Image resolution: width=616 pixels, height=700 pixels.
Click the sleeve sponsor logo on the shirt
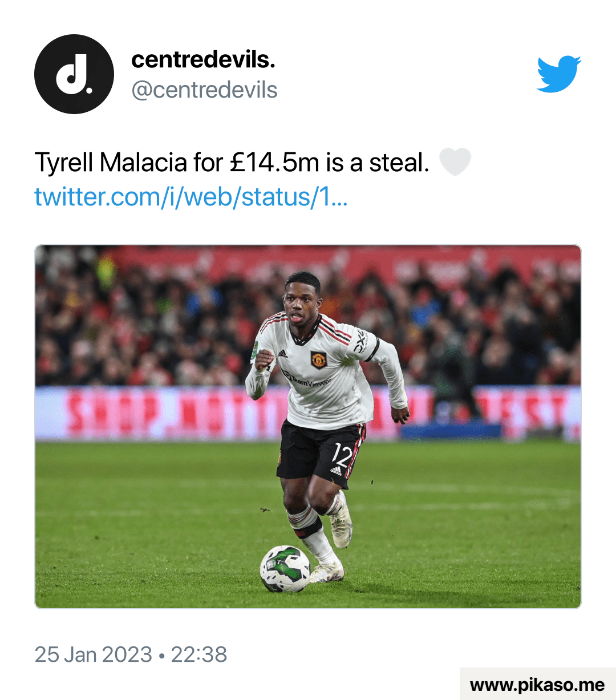point(360,342)
